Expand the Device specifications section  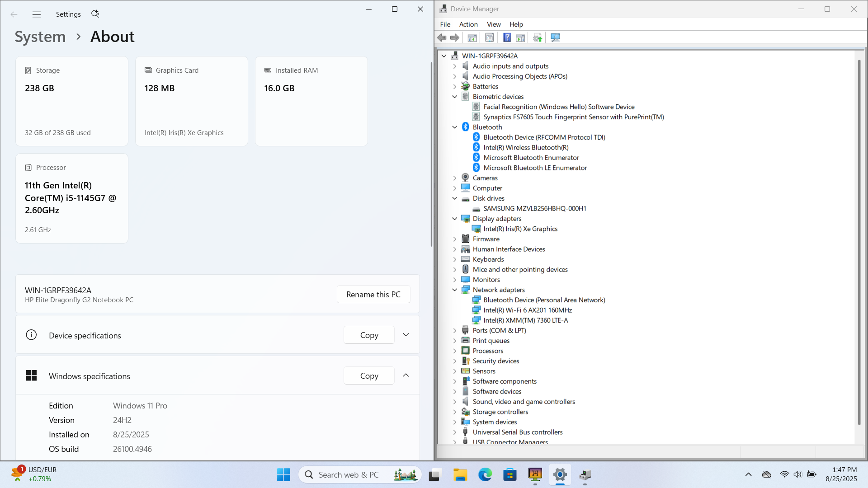tap(406, 335)
